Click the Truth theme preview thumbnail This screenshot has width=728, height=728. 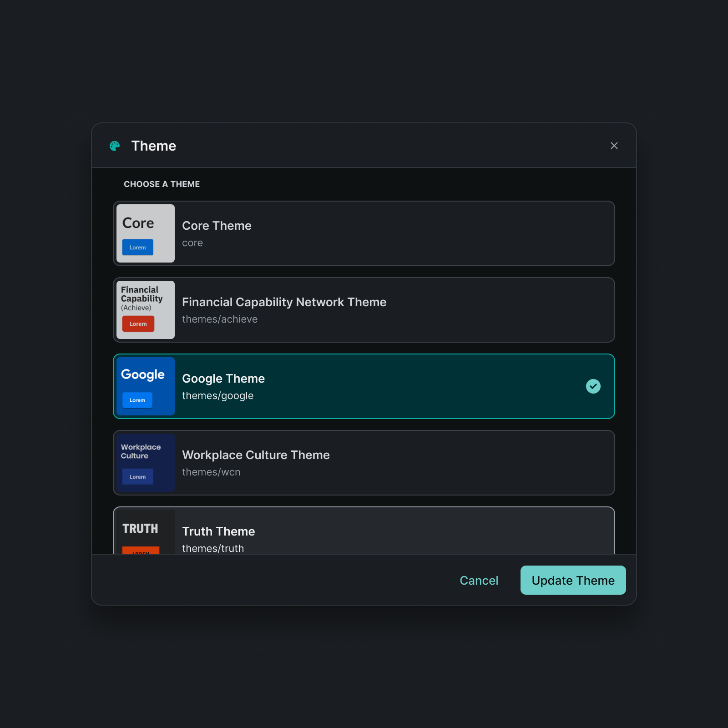click(145, 532)
